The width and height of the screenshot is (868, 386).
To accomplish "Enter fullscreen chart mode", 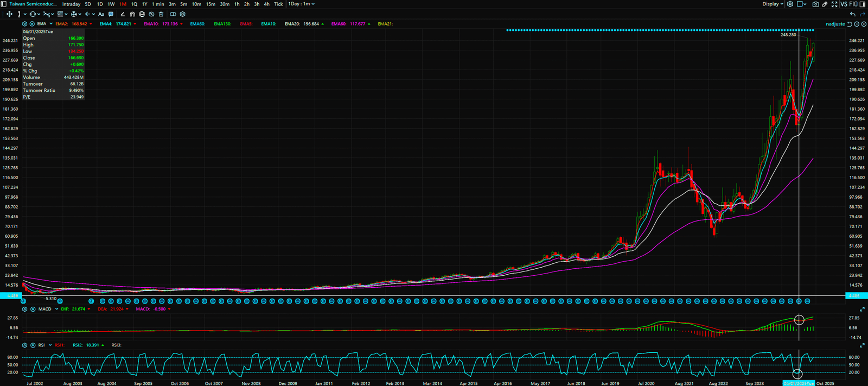I will [x=834, y=4].
